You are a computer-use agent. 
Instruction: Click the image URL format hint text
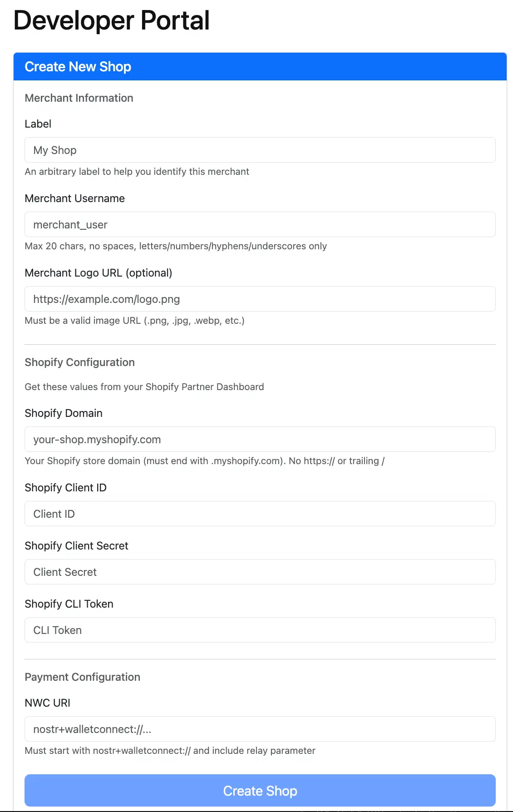(134, 321)
